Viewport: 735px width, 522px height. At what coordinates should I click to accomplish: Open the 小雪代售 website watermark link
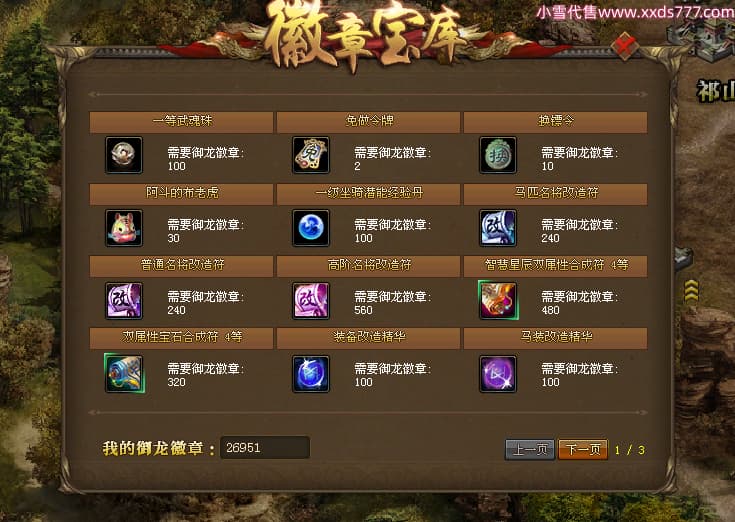point(635,12)
